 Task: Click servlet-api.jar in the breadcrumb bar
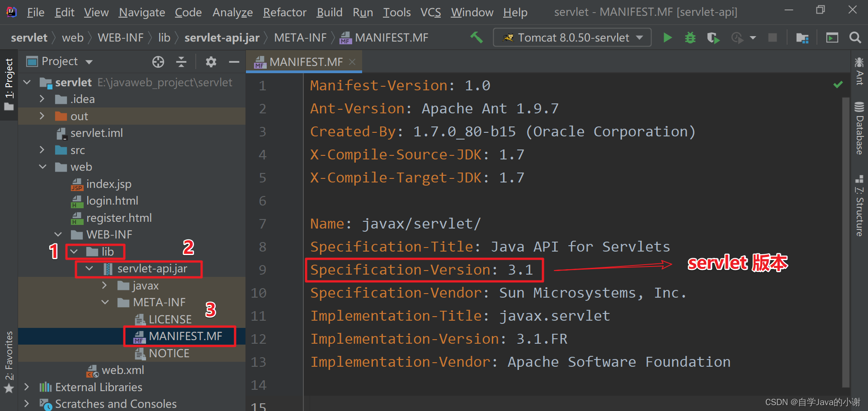pos(222,37)
